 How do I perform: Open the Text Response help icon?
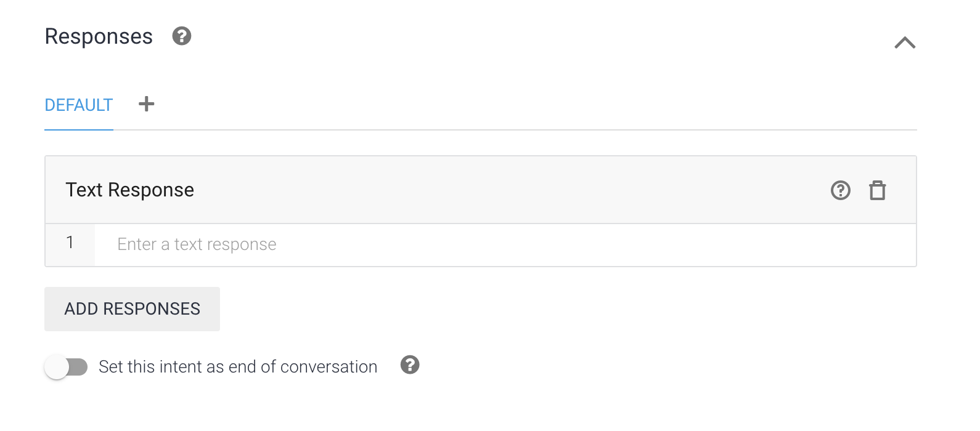click(x=840, y=190)
